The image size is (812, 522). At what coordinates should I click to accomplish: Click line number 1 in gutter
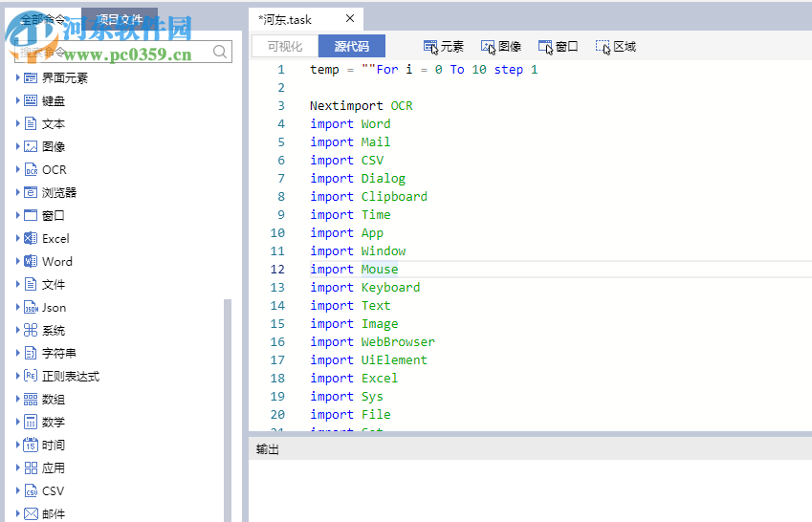(281, 70)
